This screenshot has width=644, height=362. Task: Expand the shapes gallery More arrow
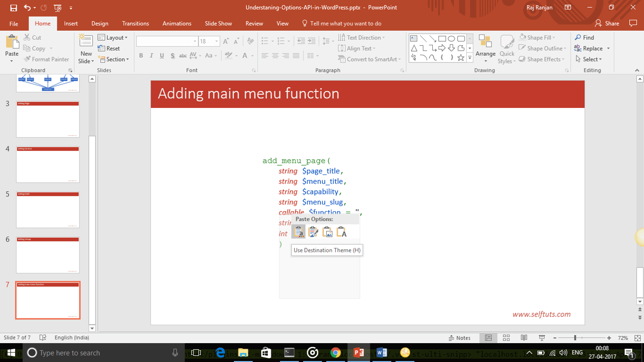click(x=470, y=58)
